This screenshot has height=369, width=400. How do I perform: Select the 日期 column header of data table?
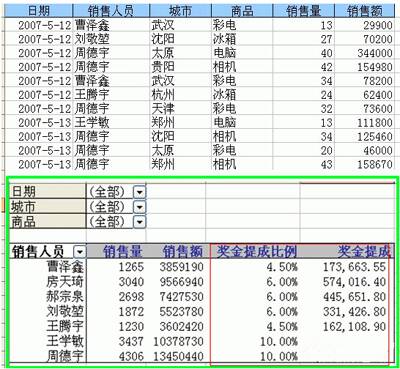39,11
